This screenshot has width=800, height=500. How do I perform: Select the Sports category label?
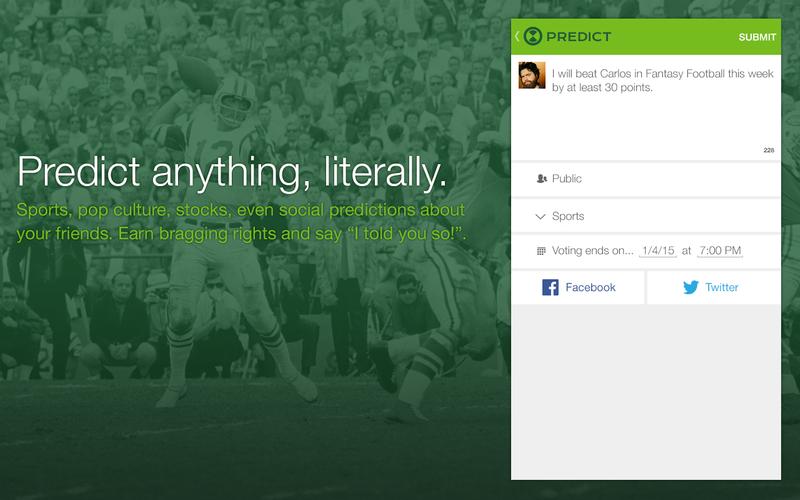[x=568, y=216]
